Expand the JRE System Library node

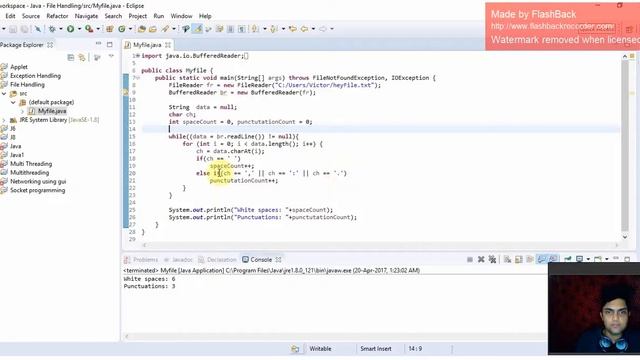coord(4,120)
